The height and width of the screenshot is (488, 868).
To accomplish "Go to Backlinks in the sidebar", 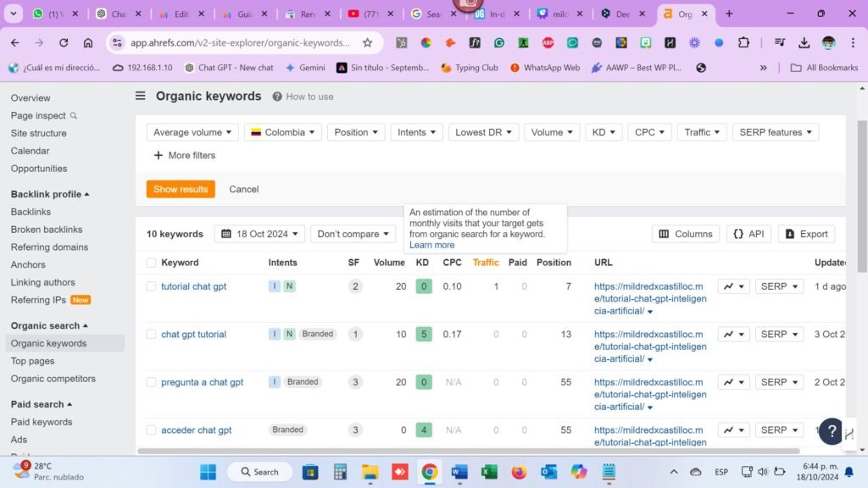I will pos(31,212).
